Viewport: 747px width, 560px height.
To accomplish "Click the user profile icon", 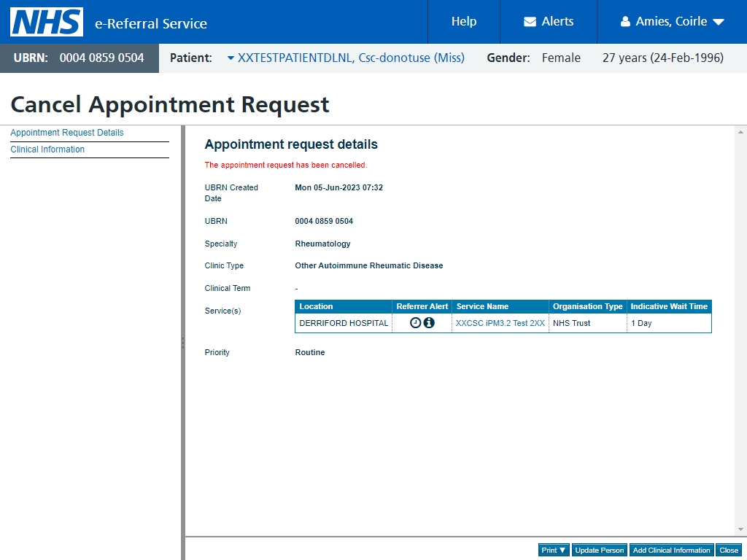I will [x=625, y=22].
